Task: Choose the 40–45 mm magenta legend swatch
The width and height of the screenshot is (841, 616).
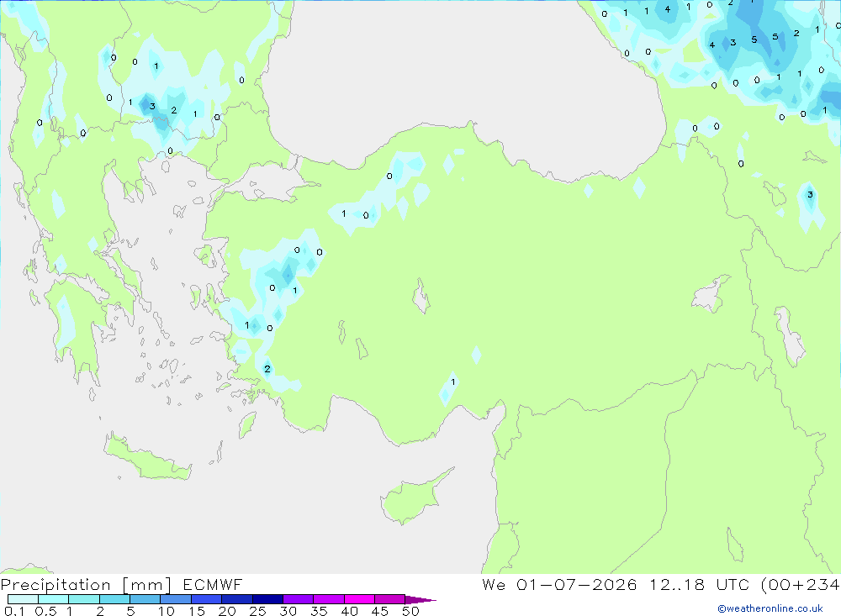Action: point(359,599)
